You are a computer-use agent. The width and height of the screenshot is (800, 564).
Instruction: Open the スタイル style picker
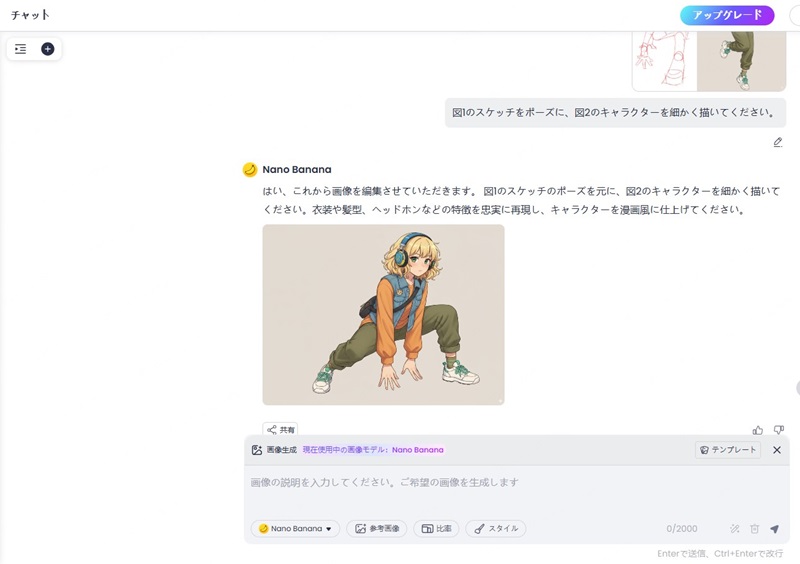[495, 529]
